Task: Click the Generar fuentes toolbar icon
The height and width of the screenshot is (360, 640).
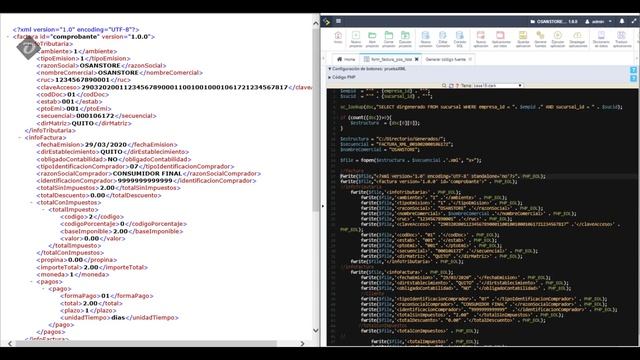Action: [x=540, y=39]
